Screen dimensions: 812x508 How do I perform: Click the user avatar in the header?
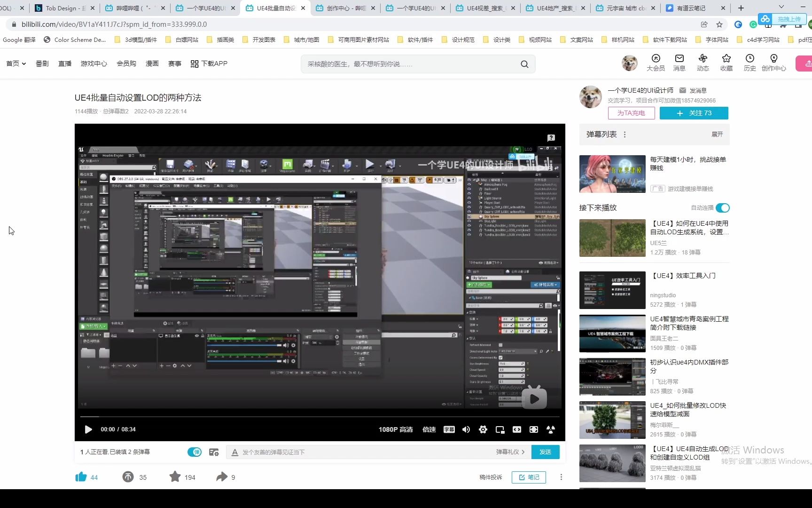point(630,63)
